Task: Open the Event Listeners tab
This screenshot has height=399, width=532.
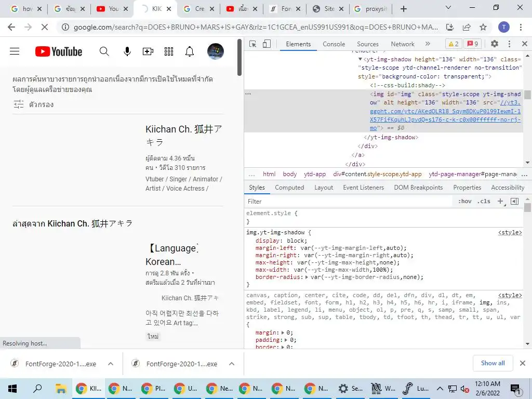Action: (x=363, y=188)
